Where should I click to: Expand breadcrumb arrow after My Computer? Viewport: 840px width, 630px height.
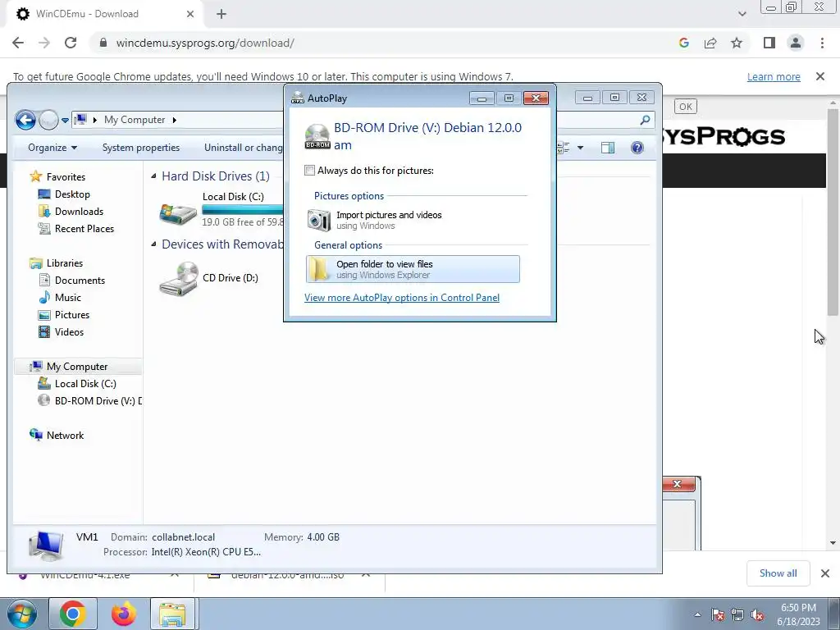coord(174,120)
